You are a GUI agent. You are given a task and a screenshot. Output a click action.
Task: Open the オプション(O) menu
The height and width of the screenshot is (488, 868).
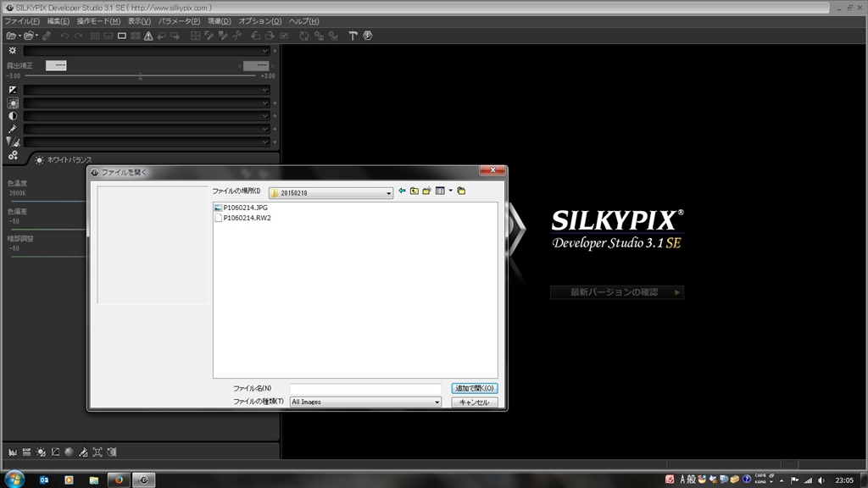point(259,21)
